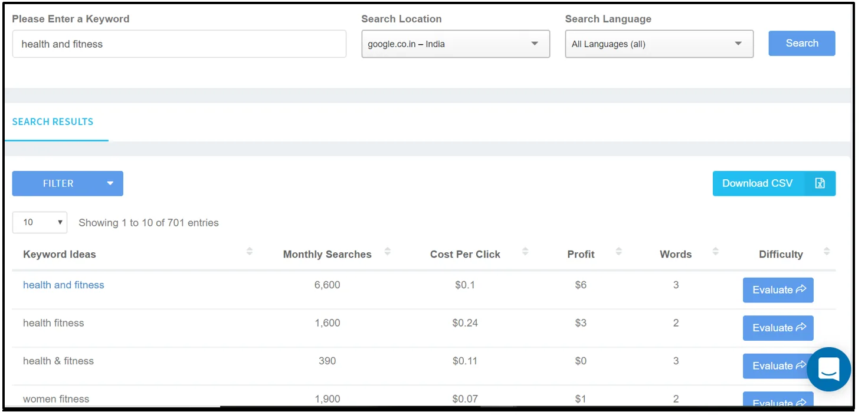Click the sort arrows beside Words column
Screen dimensions: 868x415
(715, 251)
